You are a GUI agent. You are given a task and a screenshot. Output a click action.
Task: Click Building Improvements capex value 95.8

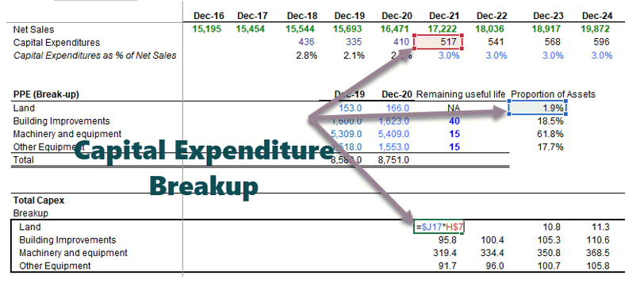coord(448,240)
